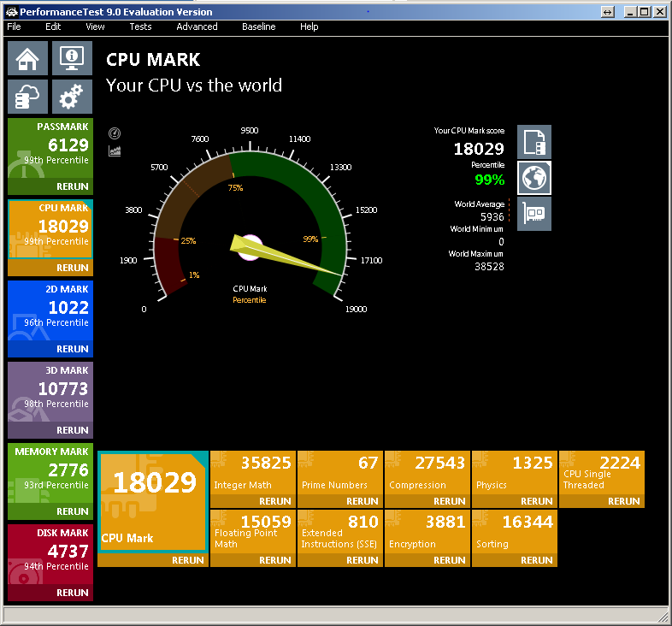
Task: Click the gauge needle pointer
Action: tap(286, 256)
